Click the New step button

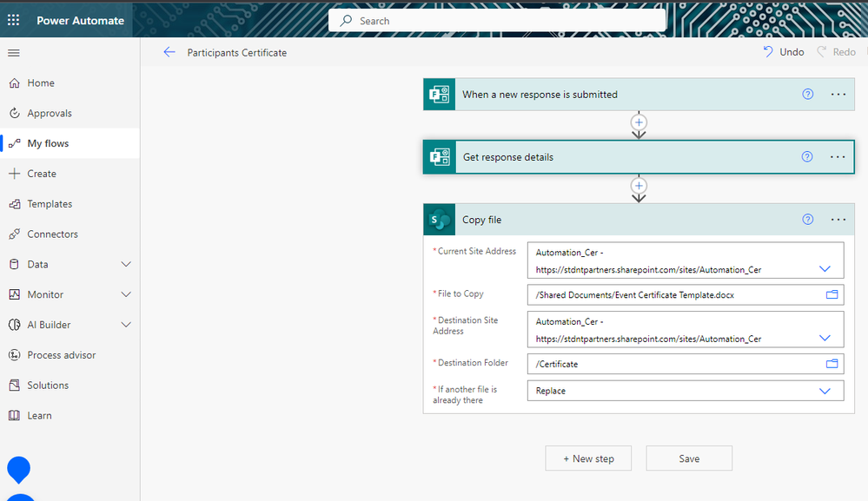pos(588,458)
